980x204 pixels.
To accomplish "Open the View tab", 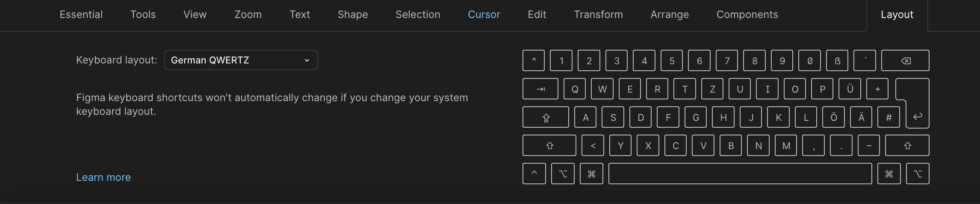I will [195, 15].
